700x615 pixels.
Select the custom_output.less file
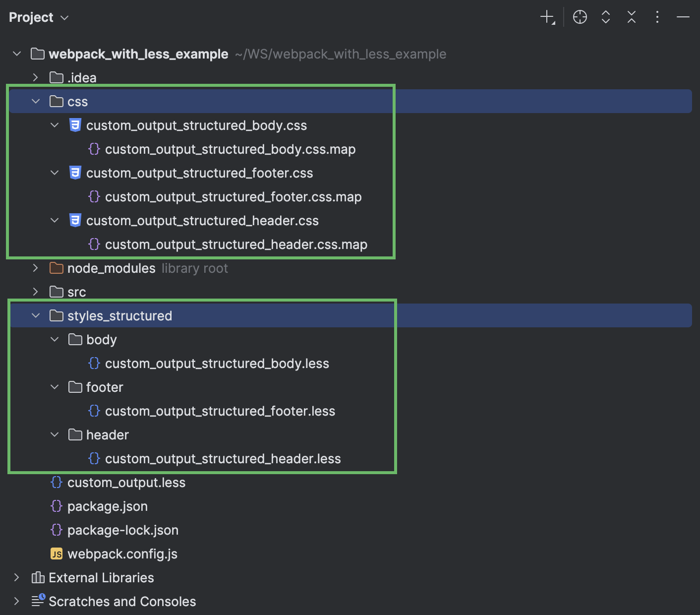click(x=126, y=482)
